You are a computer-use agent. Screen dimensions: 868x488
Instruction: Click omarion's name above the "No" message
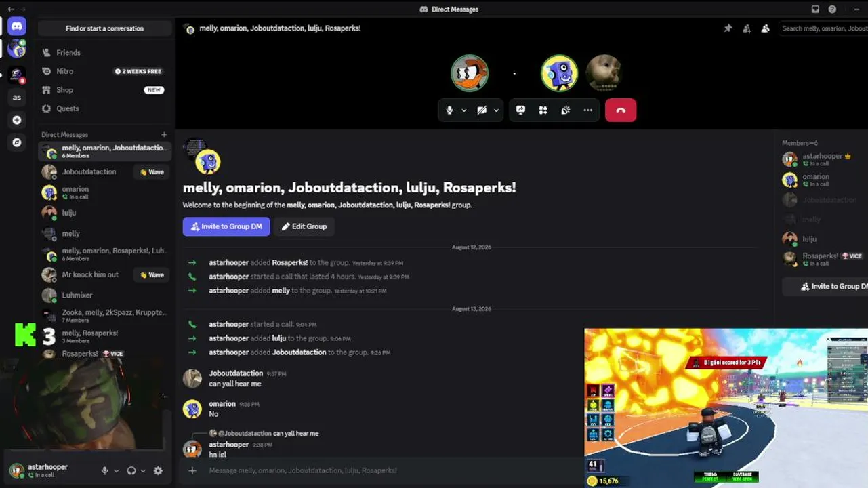click(222, 404)
